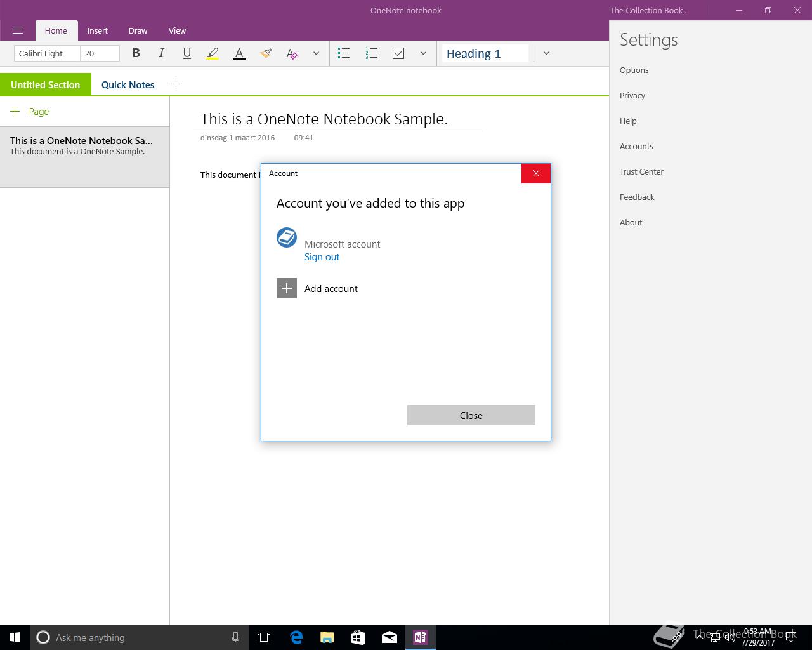
Task: Click the Cortana search box
Action: click(x=139, y=637)
